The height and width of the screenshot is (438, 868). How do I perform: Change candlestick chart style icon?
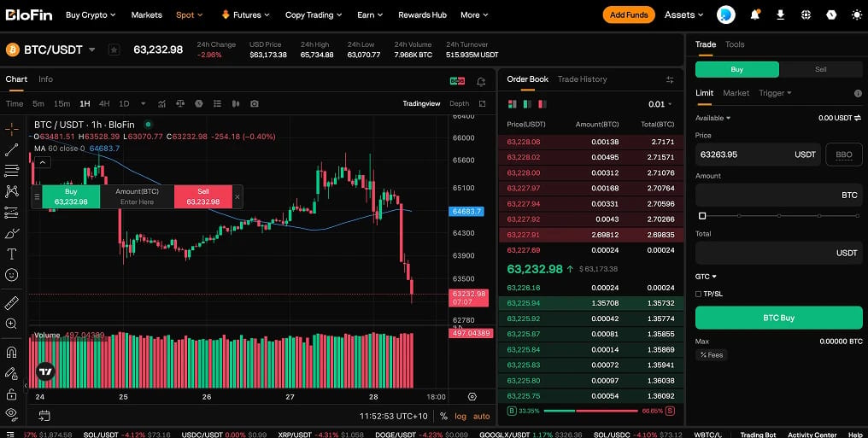[236, 104]
